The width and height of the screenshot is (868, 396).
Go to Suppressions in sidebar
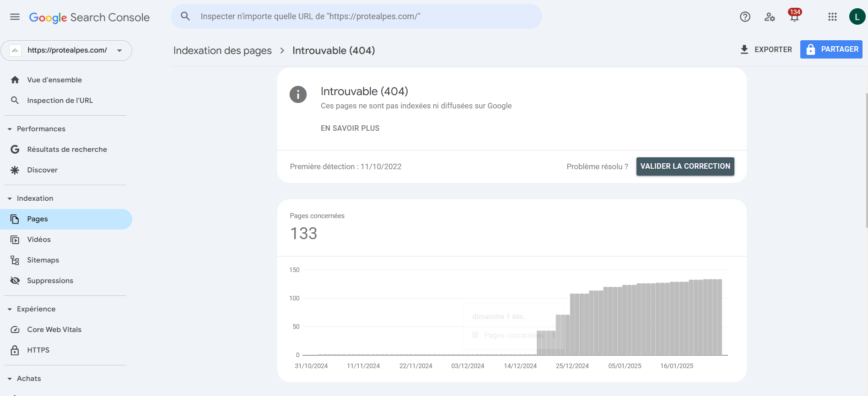pyautogui.click(x=50, y=281)
